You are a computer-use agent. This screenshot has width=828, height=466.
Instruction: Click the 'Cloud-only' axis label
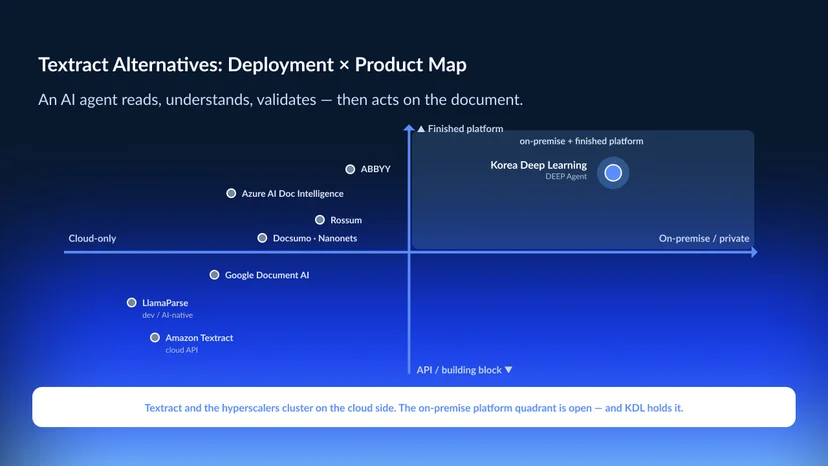point(92,238)
